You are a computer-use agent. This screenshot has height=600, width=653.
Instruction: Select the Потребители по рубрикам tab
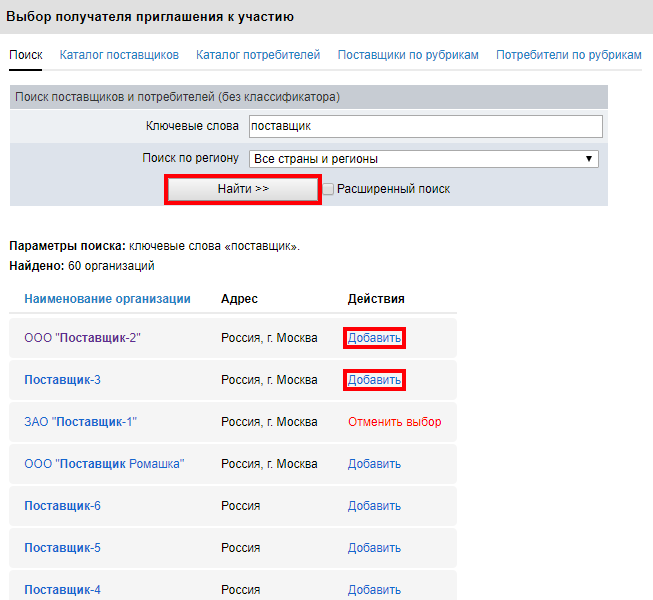[568, 54]
